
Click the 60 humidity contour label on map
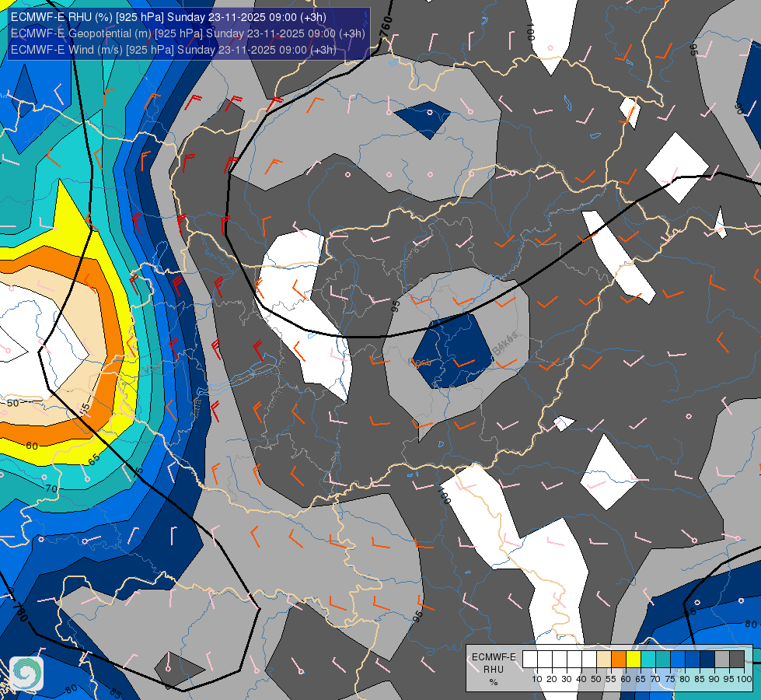(x=32, y=446)
